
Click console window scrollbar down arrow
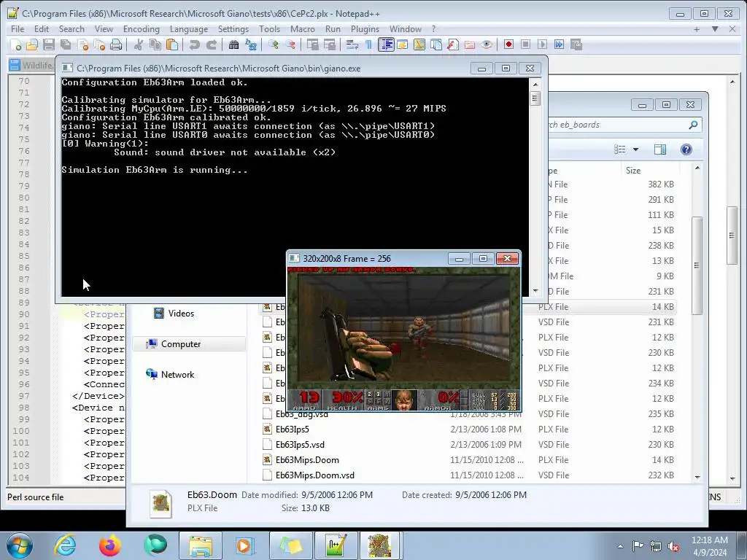click(535, 290)
